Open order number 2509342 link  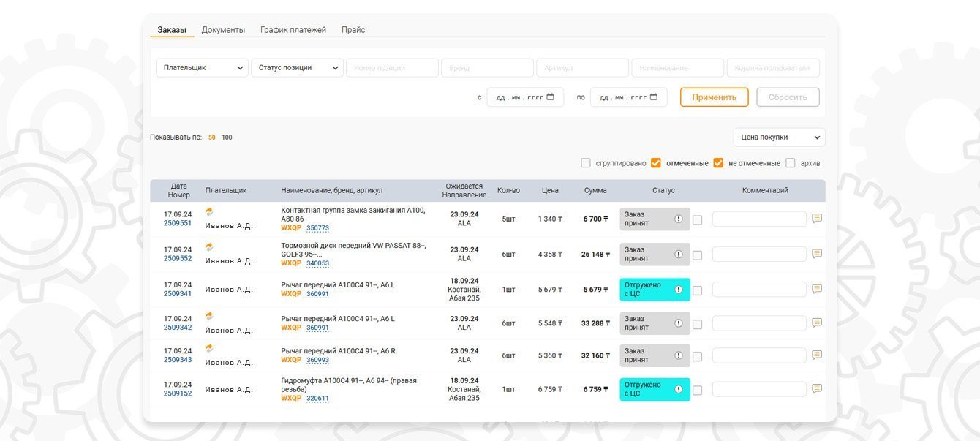coord(178,328)
